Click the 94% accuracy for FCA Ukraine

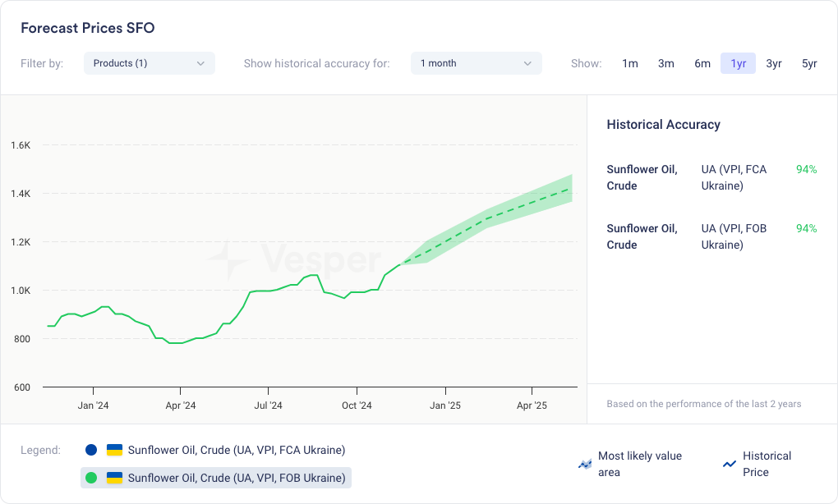806,169
